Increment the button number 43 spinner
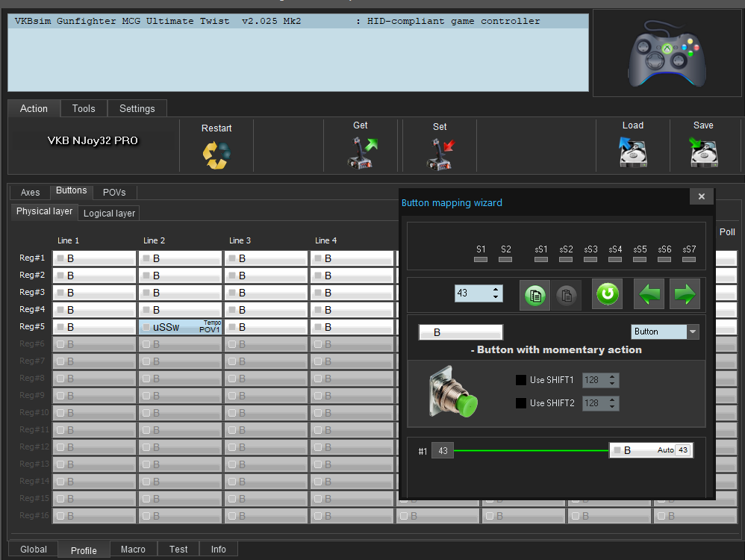The image size is (745, 560). [496, 290]
